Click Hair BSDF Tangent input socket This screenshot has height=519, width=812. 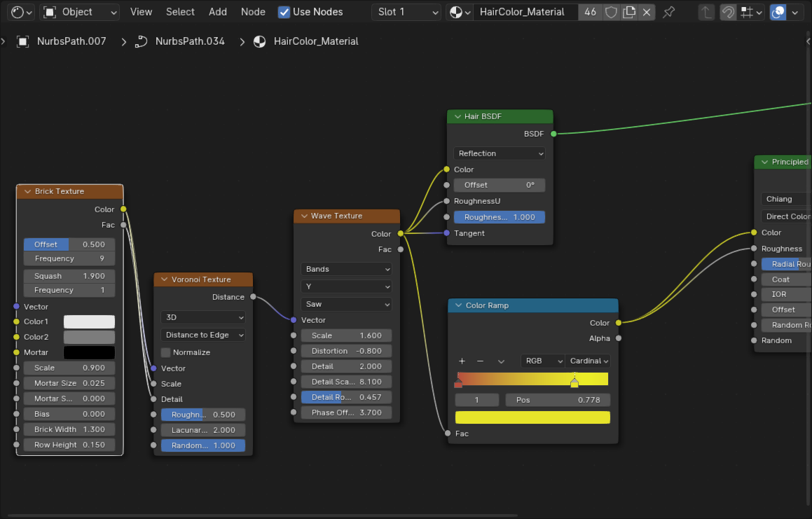(x=447, y=233)
